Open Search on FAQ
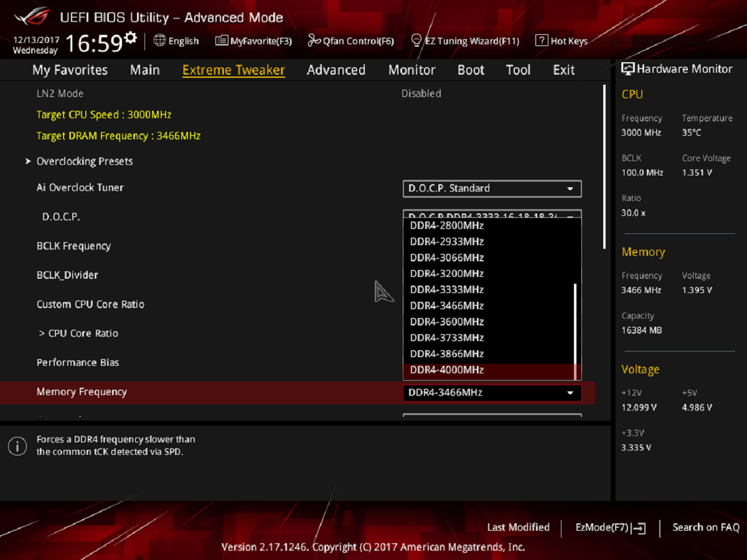 tap(706, 528)
